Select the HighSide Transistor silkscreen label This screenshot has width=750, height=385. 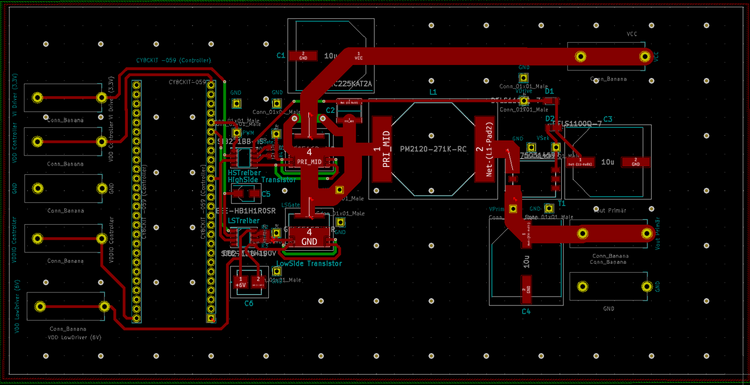click(262, 180)
